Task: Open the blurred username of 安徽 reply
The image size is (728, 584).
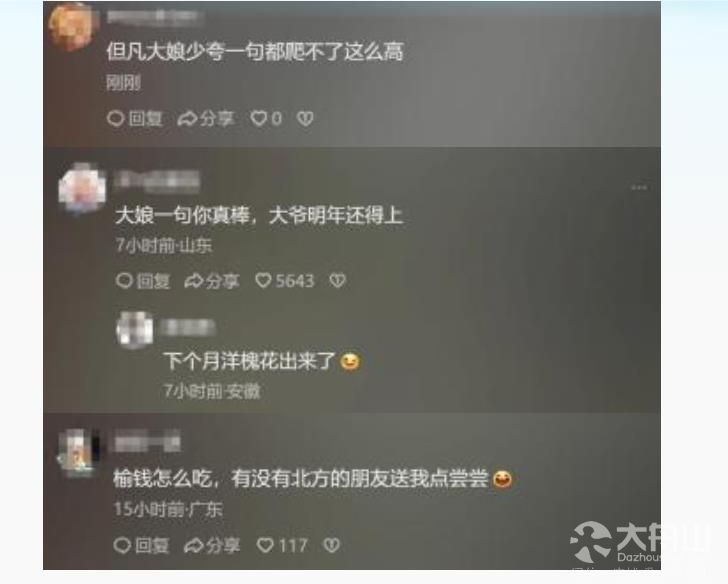Action: point(188,328)
